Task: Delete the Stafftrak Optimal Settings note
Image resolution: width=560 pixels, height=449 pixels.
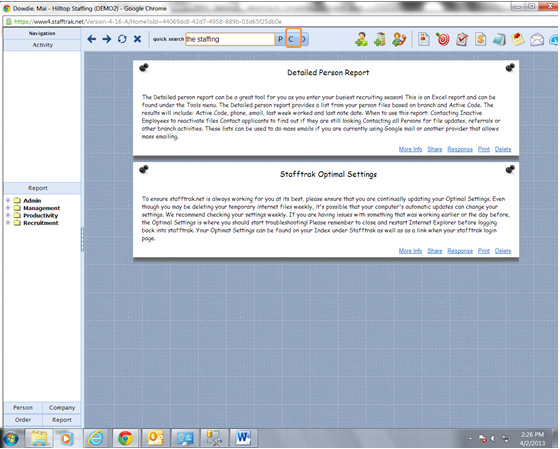Action: pyautogui.click(x=503, y=251)
